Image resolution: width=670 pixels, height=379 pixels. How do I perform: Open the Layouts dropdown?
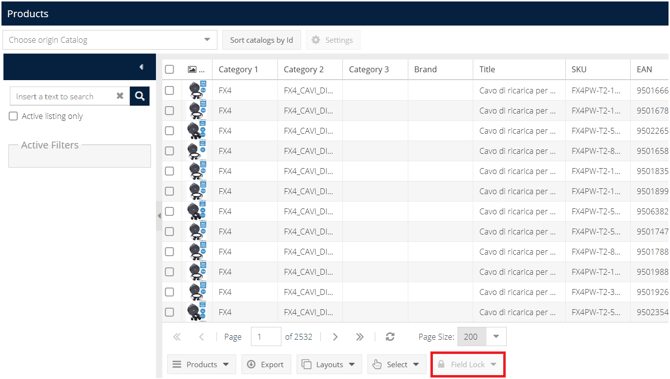point(329,364)
